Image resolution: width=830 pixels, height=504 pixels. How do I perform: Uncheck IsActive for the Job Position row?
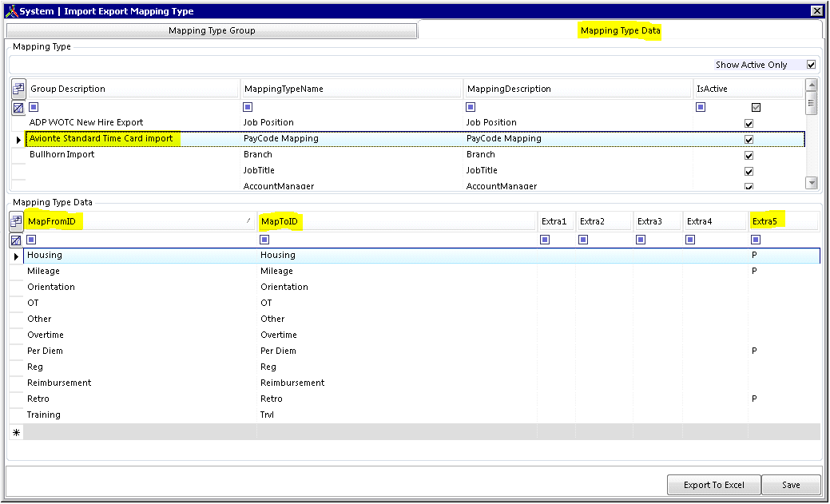coord(749,123)
